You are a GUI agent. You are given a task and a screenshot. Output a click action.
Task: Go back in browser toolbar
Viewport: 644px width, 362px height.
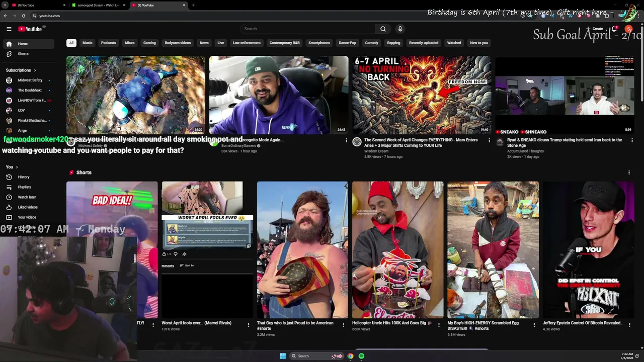pyautogui.click(x=6, y=16)
